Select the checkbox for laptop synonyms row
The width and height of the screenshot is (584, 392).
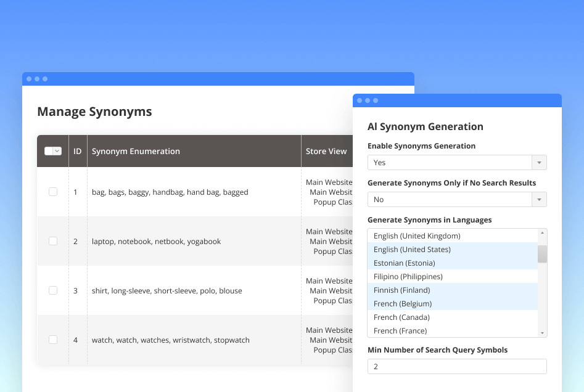(53, 241)
